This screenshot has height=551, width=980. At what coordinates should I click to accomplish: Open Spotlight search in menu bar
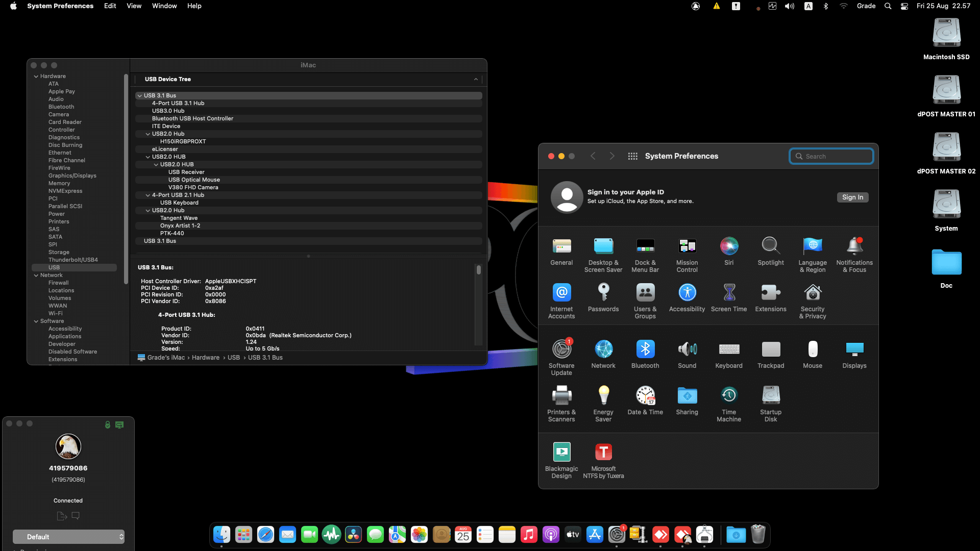[888, 6]
